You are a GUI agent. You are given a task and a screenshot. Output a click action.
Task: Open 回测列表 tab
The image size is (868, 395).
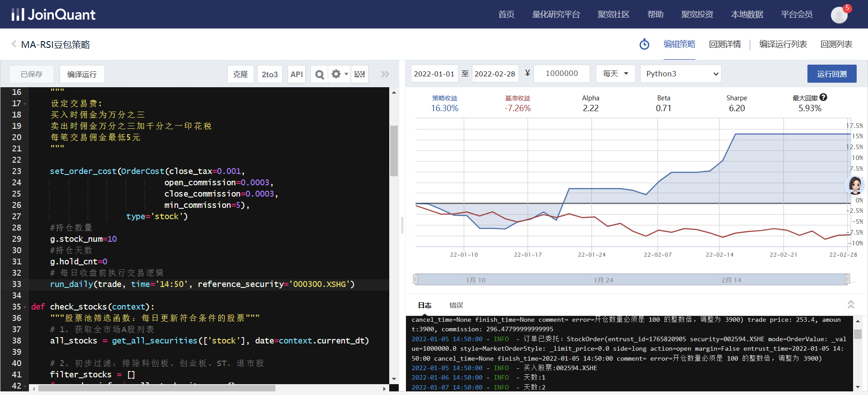point(836,44)
